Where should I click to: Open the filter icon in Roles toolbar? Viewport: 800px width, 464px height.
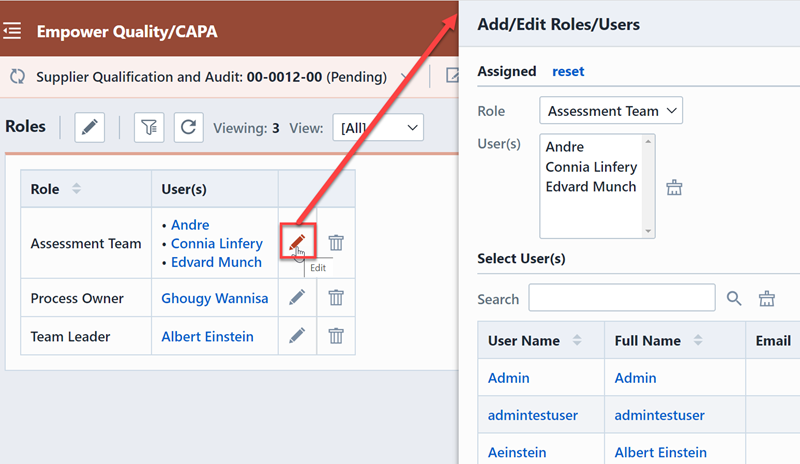point(149,127)
